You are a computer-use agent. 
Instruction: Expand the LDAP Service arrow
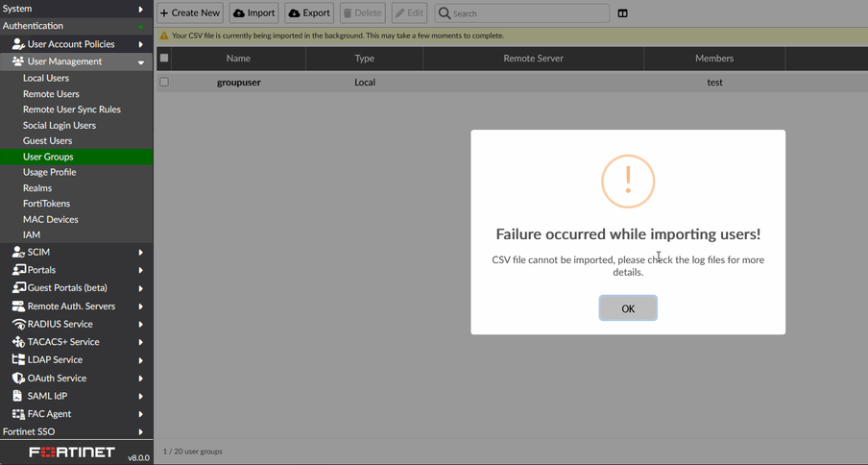[x=140, y=360]
